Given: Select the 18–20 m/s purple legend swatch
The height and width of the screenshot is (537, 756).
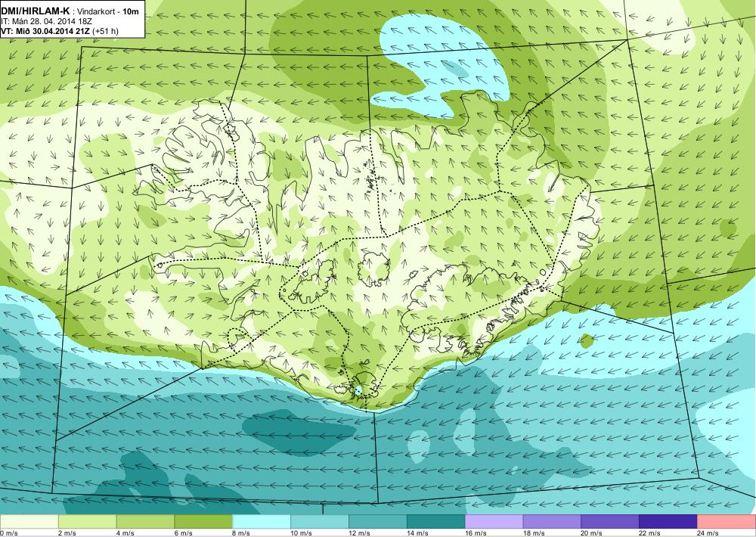Looking at the screenshot, I should (x=552, y=522).
